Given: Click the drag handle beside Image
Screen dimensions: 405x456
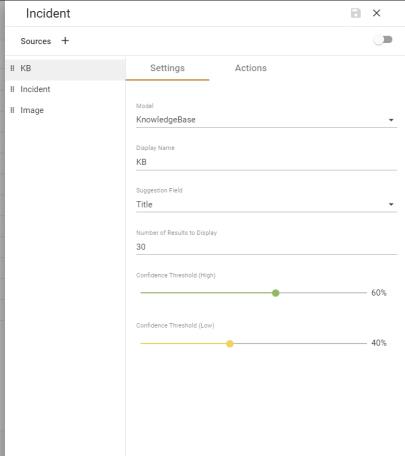Looking at the screenshot, I should tap(12, 110).
